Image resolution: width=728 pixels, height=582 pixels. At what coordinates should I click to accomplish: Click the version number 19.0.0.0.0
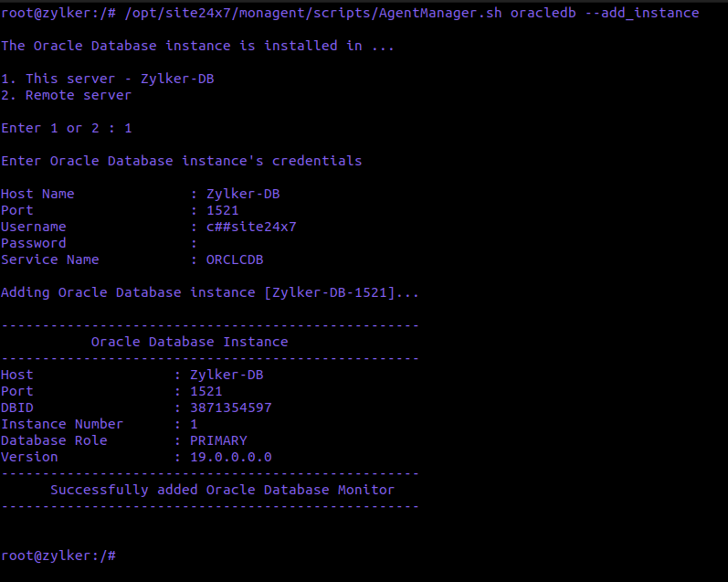pos(230,457)
